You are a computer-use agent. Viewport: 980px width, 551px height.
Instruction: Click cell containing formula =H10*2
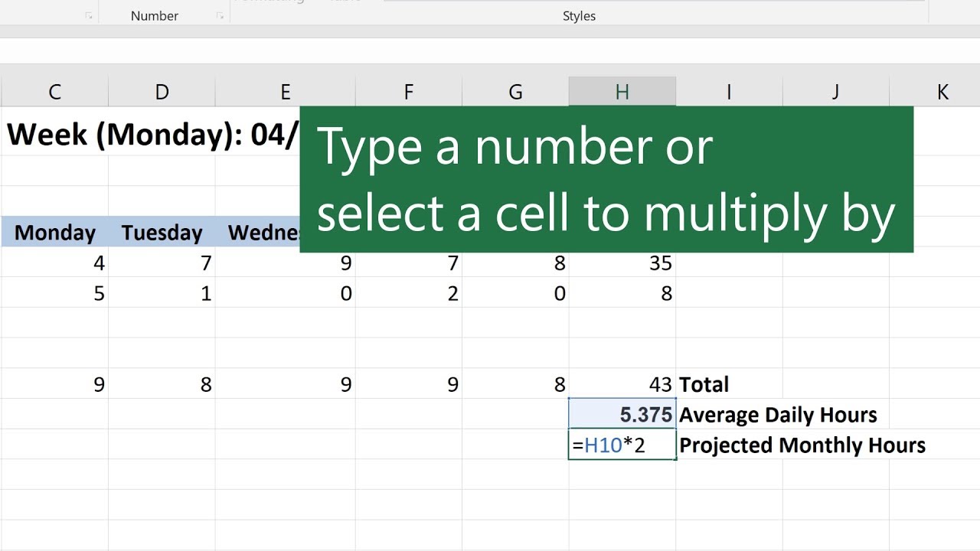pyautogui.click(x=622, y=445)
